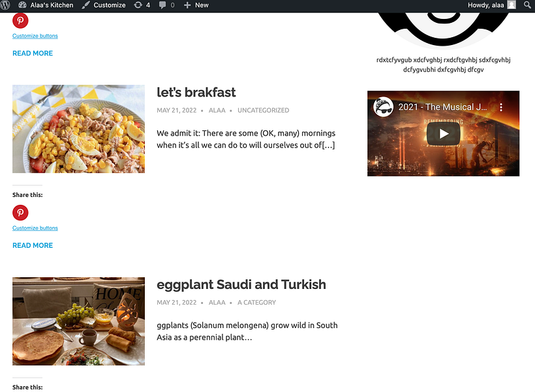535x392 pixels.
Task: Open the UNCATEGORIZED category link
Action: 263,110
